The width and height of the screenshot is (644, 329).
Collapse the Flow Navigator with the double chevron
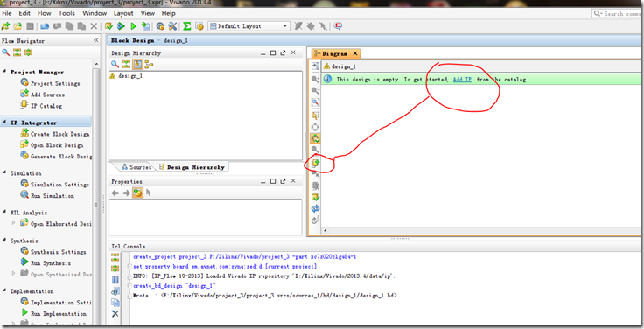tap(95, 40)
